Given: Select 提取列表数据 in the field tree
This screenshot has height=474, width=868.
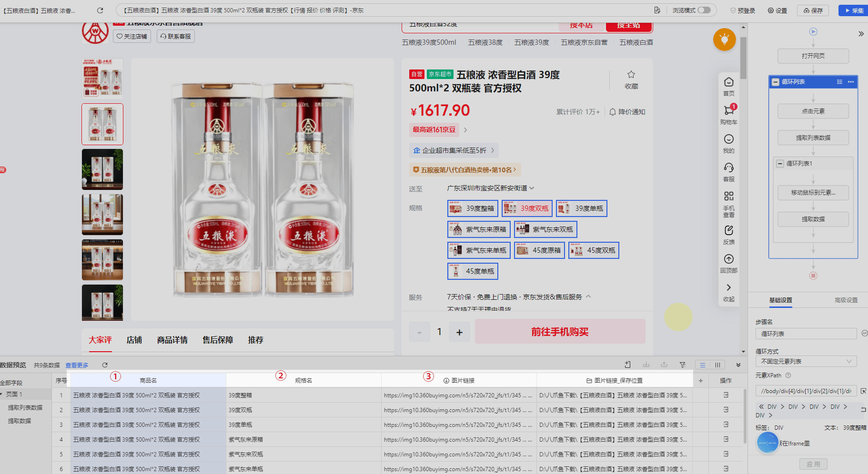Looking at the screenshot, I should [x=25, y=407].
